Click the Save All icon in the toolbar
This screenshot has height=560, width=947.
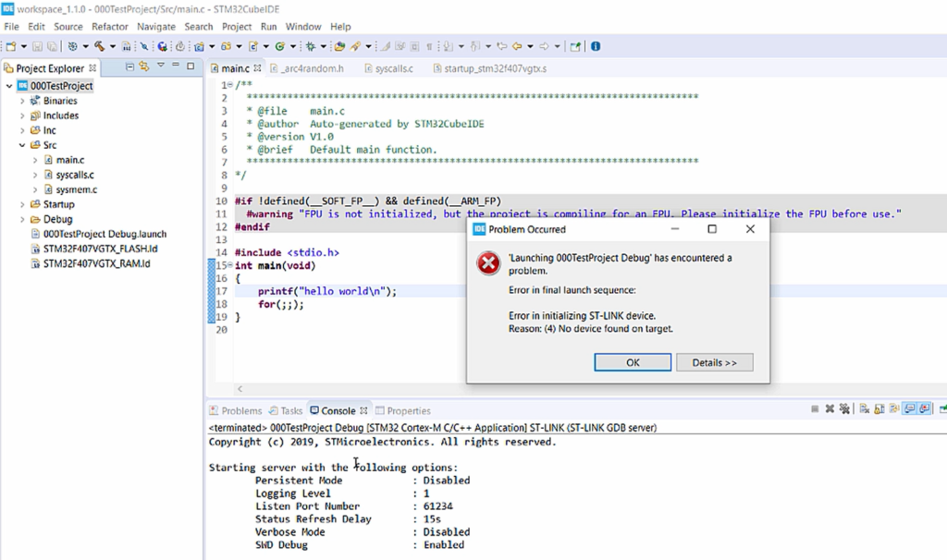click(52, 46)
